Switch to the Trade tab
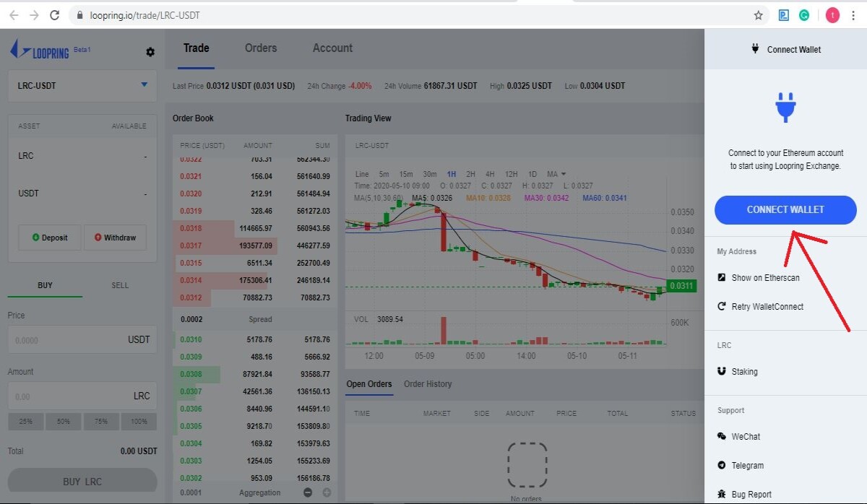The width and height of the screenshot is (867, 504). [196, 48]
